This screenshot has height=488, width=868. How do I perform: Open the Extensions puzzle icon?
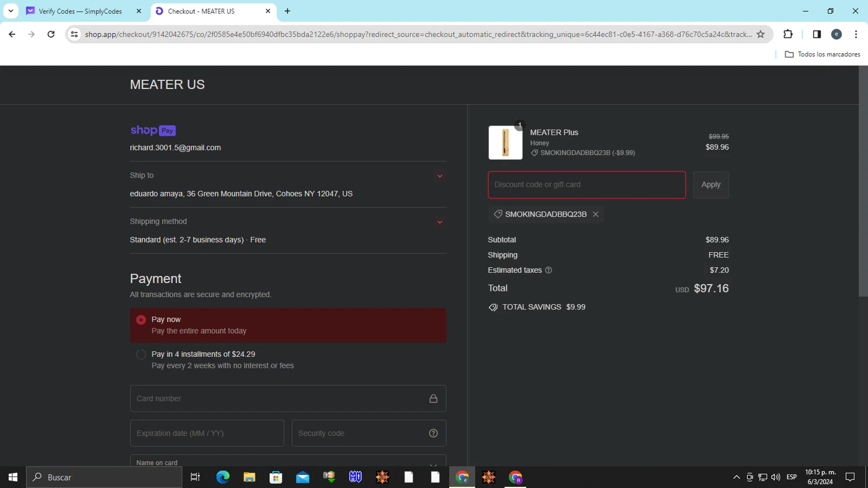click(788, 34)
